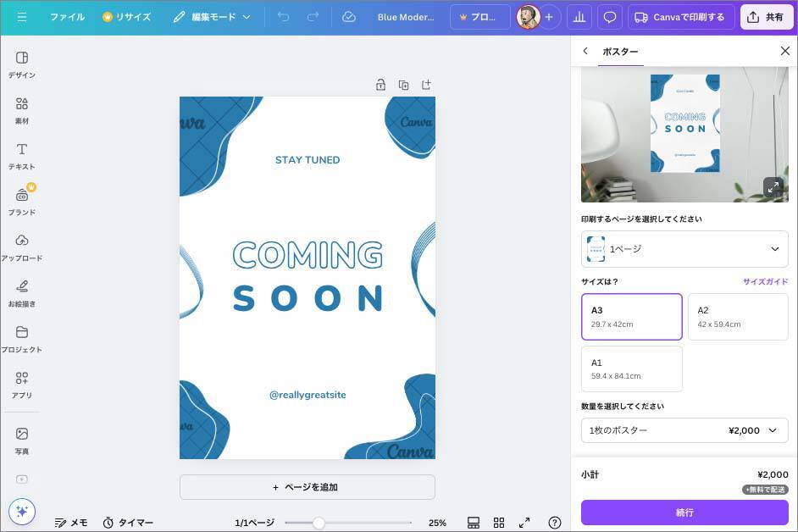Select the A3 29.7 x 42cm size
Viewport: 798px width, 532px height.
631,317
